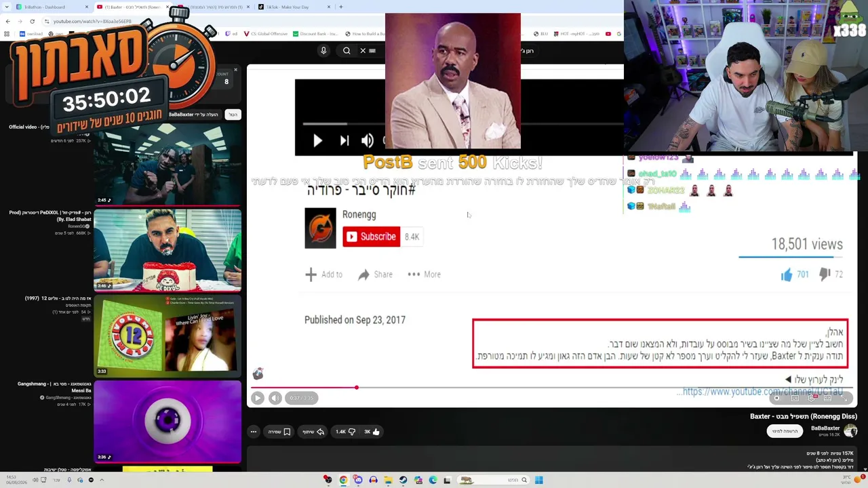Subscribe to the BaBaBaxter channel
Image resolution: width=868 pixels, height=488 pixels.
click(x=784, y=431)
